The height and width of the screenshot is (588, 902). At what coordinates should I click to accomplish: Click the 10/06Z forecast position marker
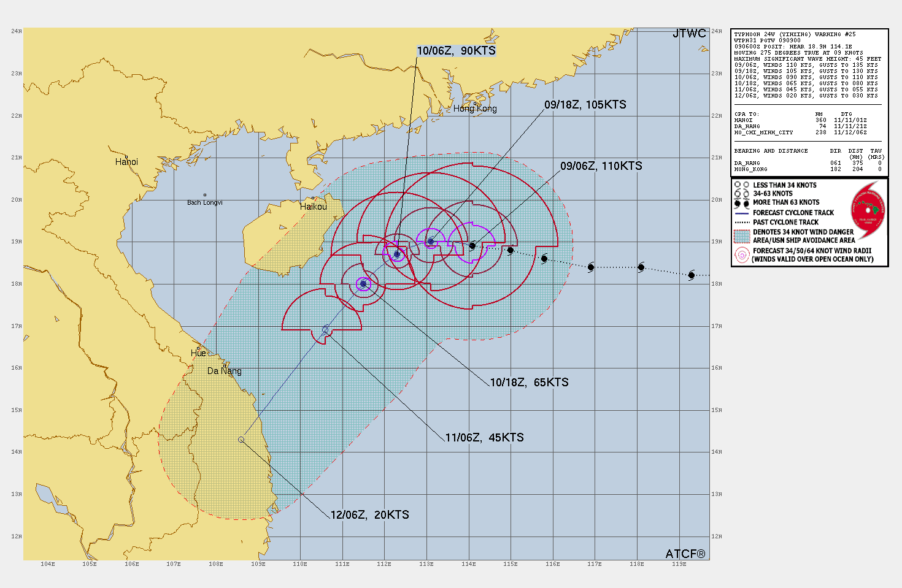pos(397,254)
